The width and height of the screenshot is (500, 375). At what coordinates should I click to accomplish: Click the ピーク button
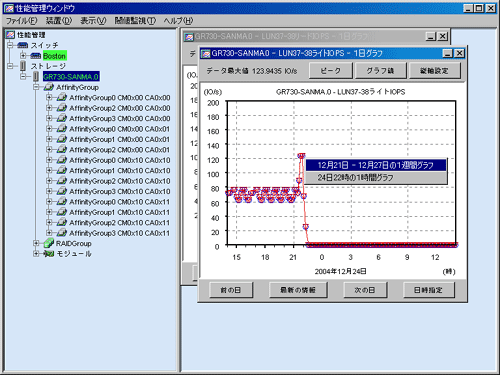pyautogui.click(x=330, y=71)
